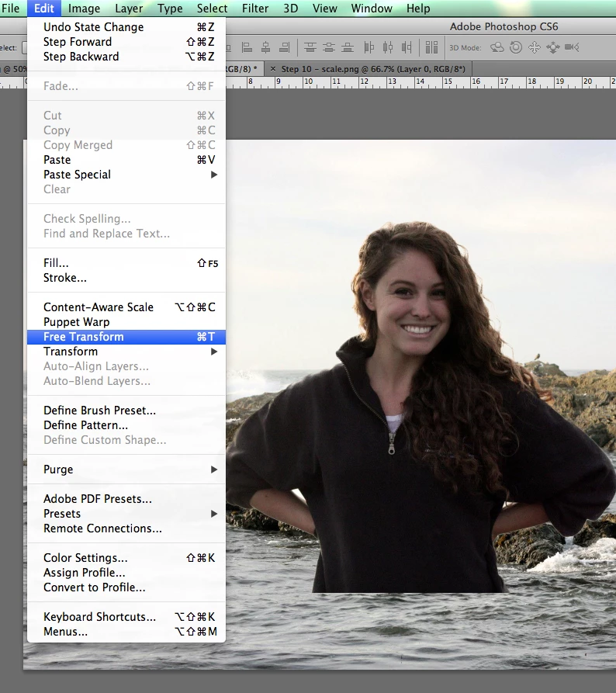Select the 3D Roll mode icon
The height and width of the screenshot is (693, 616).
516,47
